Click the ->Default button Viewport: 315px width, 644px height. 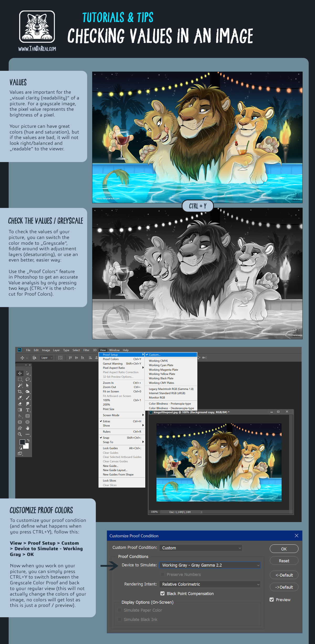click(x=284, y=587)
